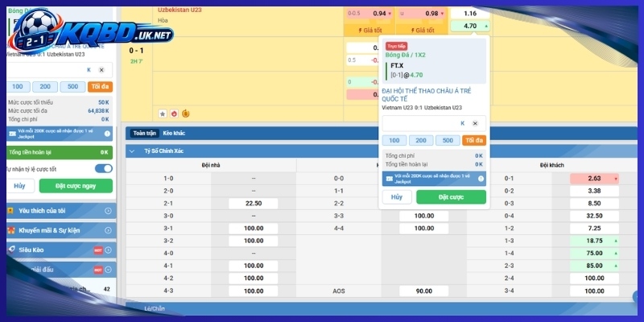Click the ĐẠI HỘI THỂ THAO CHÂU Á TRẺ QUỐC TẾ link
This screenshot has width=644, height=322.
pos(427,95)
